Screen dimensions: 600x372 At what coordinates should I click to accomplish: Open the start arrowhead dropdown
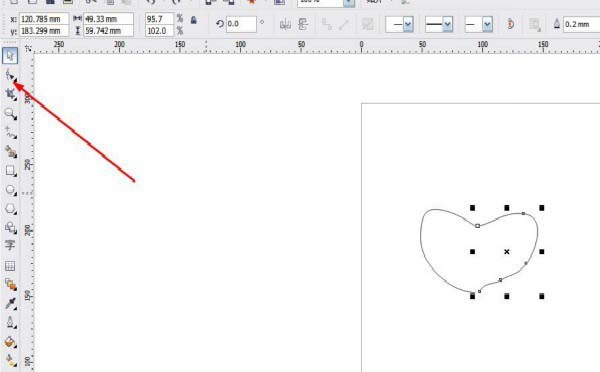[x=408, y=24]
